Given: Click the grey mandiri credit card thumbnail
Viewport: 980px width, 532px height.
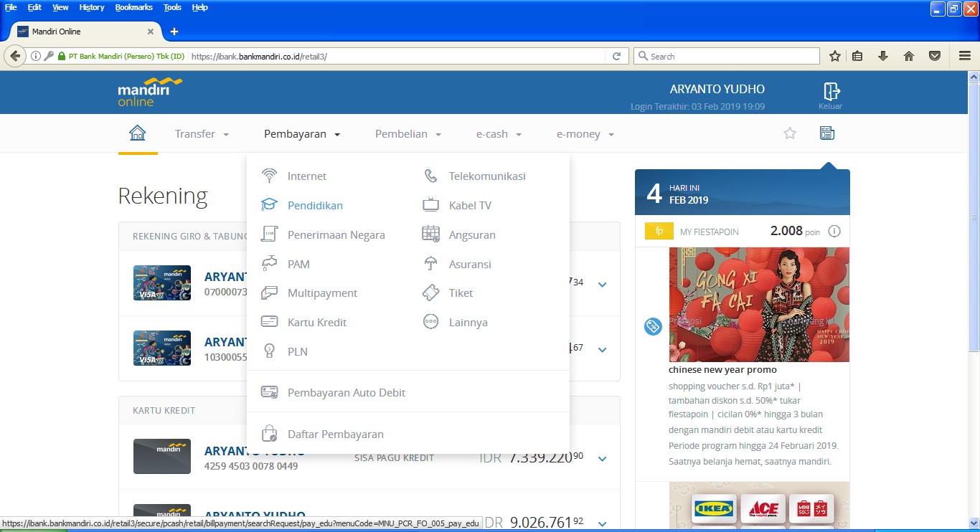Looking at the screenshot, I should tap(162, 456).
